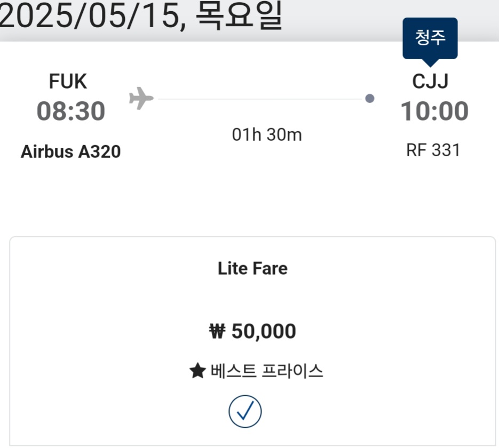The image size is (499, 448).
Task: Click the star icon beside 베스트 프라이스
Action: 197,371
